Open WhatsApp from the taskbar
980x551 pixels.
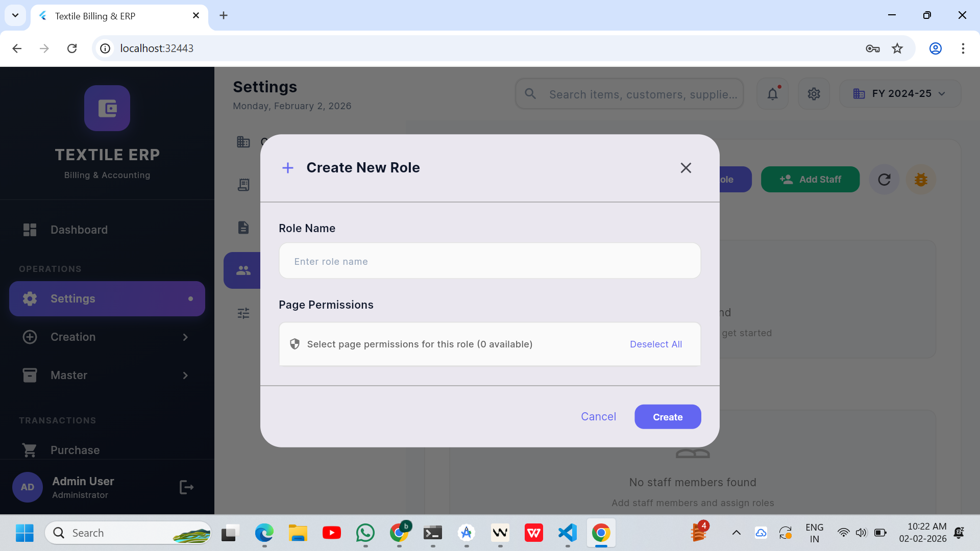click(x=365, y=533)
